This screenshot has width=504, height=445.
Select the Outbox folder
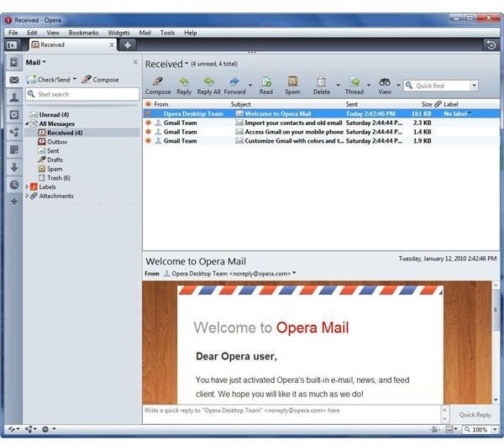click(57, 142)
